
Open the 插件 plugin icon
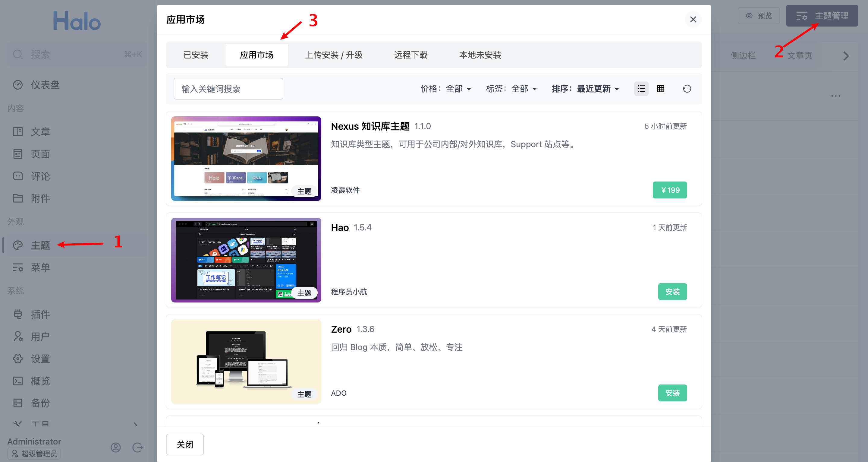[x=18, y=314]
